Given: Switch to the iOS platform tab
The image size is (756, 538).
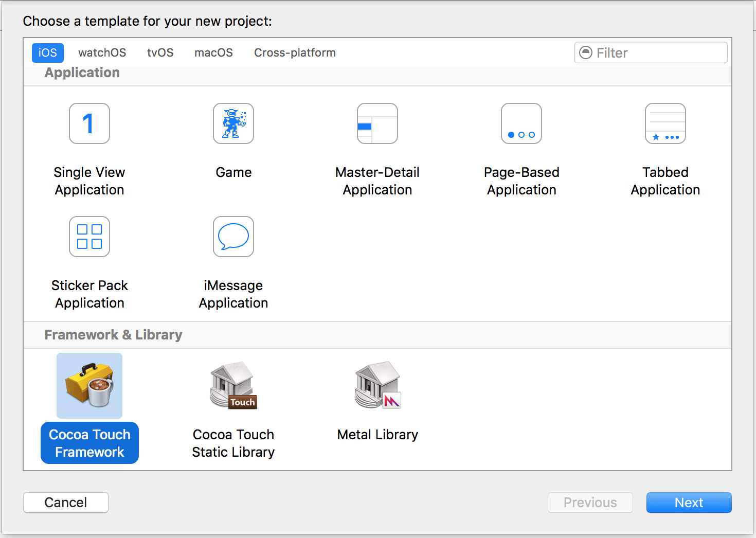Looking at the screenshot, I should [48, 53].
